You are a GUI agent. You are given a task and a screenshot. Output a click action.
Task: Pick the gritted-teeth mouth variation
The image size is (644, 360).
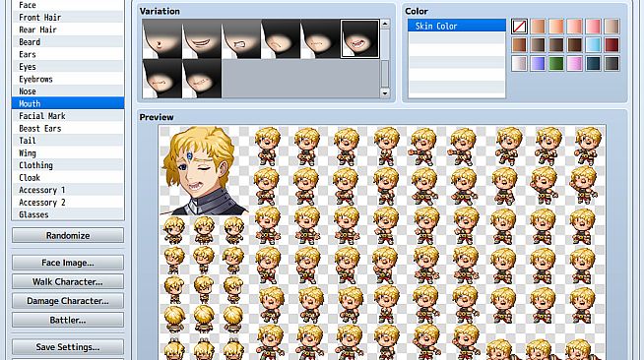coord(241,39)
